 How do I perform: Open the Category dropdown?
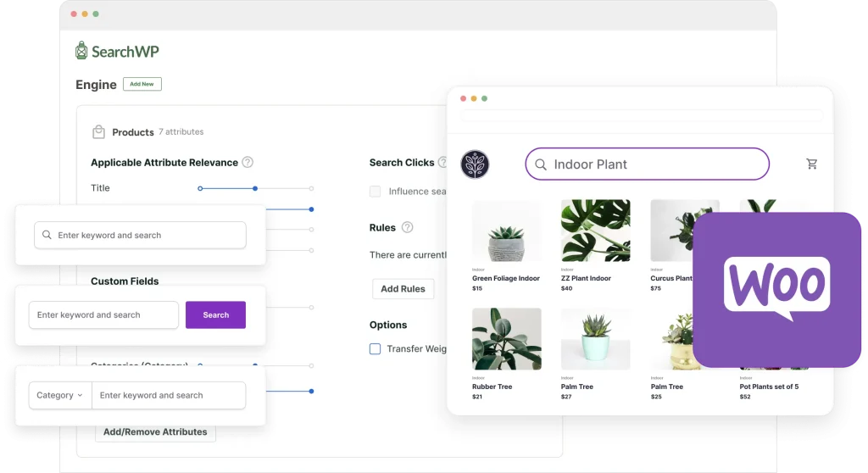(60, 395)
